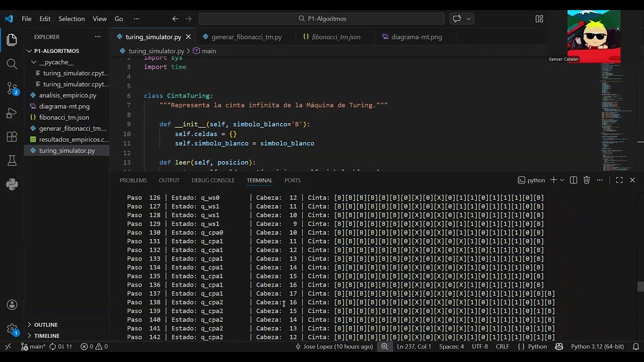Screen dimensions: 644x362
Task: Open the Selection menu
Action: click(x=71, y=19)
